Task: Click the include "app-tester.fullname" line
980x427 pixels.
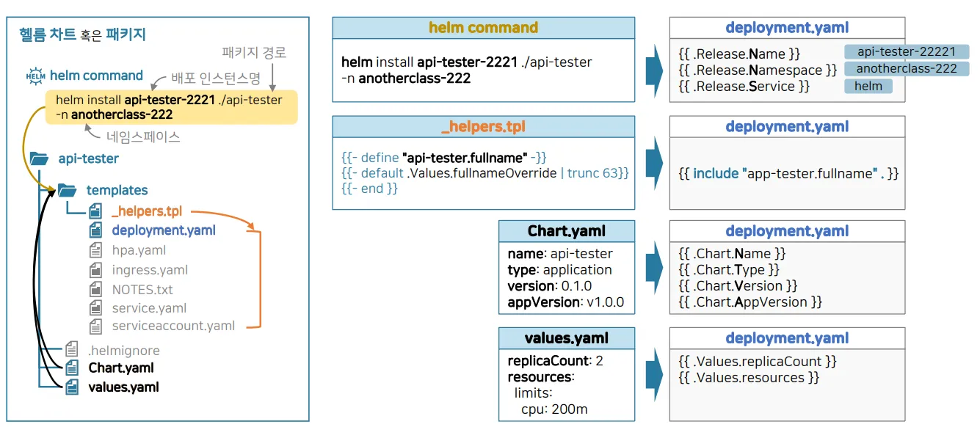Action: (788, 174)
